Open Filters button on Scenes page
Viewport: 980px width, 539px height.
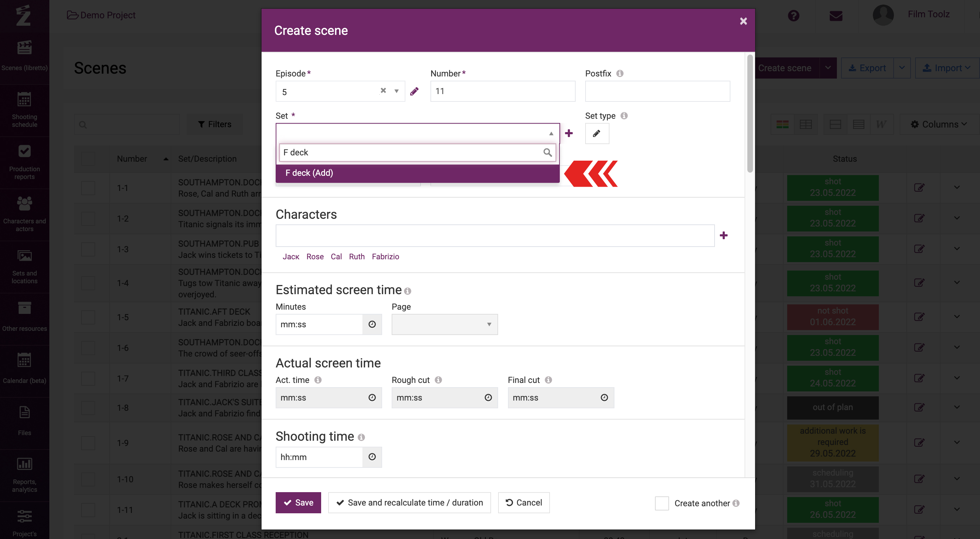click(x=215, y=124)
